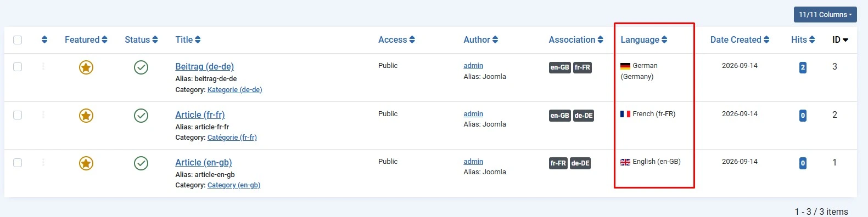Unpublish Beitrag (de-de) via status checkmark

coord(141,67)
